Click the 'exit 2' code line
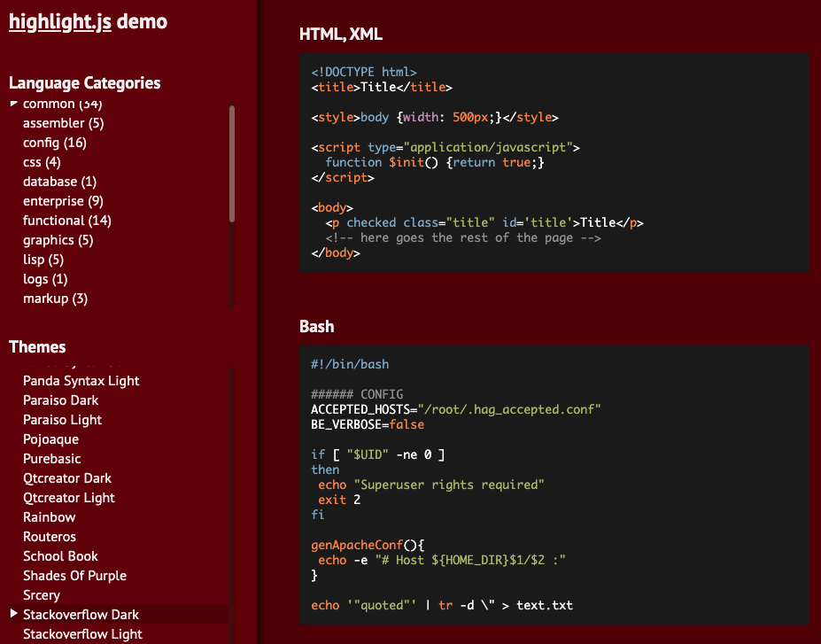The height and width of the screenshot is (644, 821). point(339,500)
